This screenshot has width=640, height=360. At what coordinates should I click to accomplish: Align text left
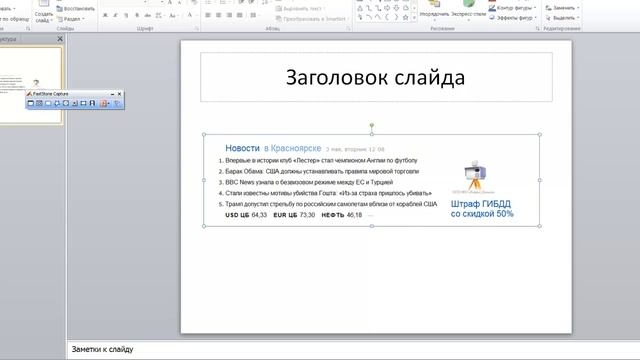click(x=208, y=15)
